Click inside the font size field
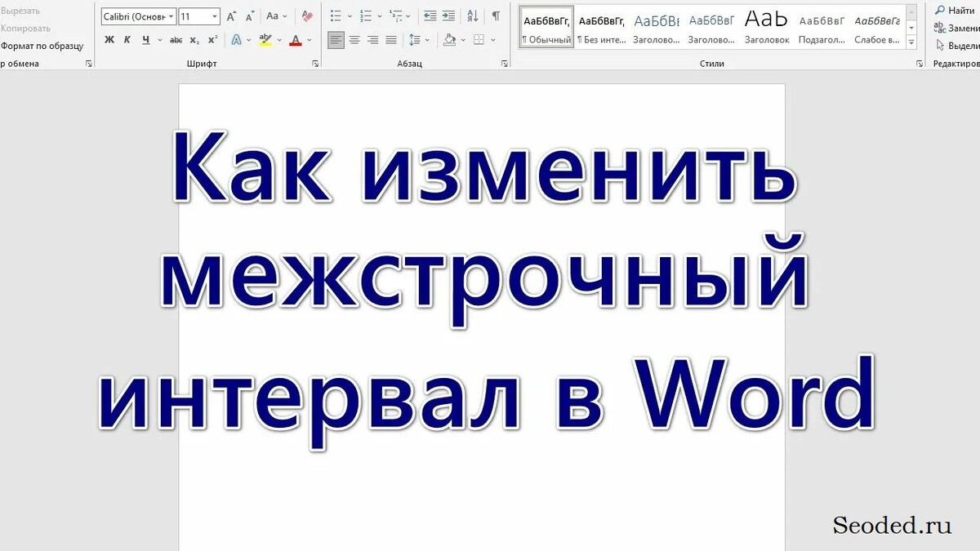The image size is (980, 551). tap(194, 16)
